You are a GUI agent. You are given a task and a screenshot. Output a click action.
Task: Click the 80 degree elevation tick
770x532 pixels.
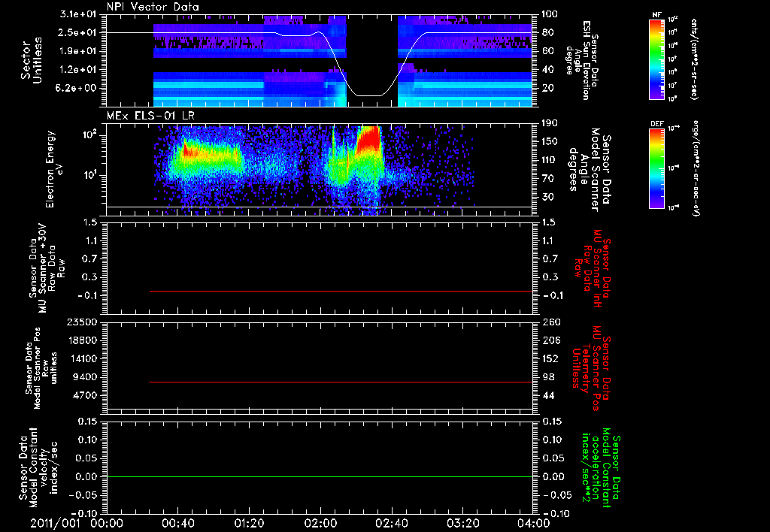tap(547, 32)
